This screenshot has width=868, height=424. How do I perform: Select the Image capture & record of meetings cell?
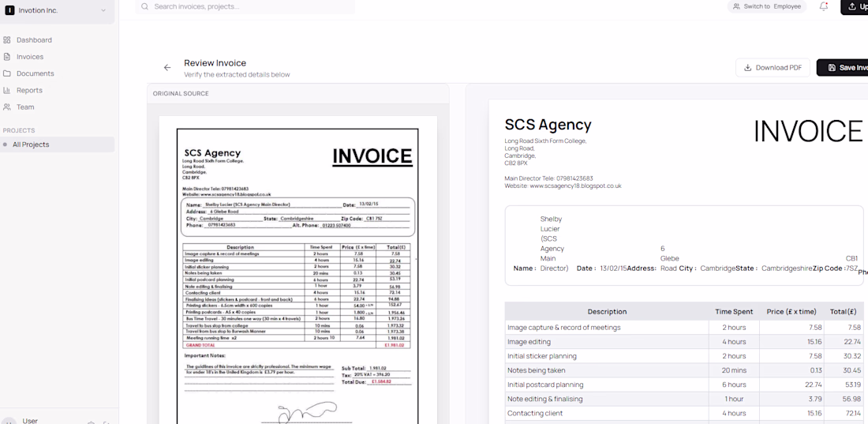(607, 328)
